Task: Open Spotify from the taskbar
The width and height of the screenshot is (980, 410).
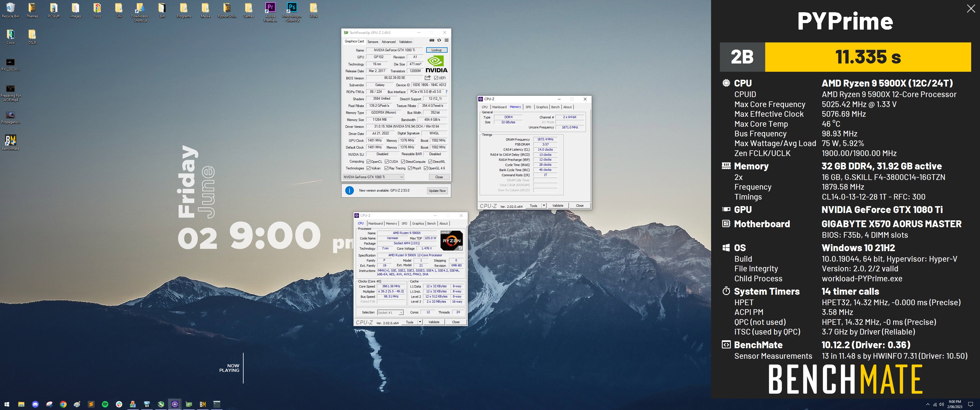Action: pos(105,404)
